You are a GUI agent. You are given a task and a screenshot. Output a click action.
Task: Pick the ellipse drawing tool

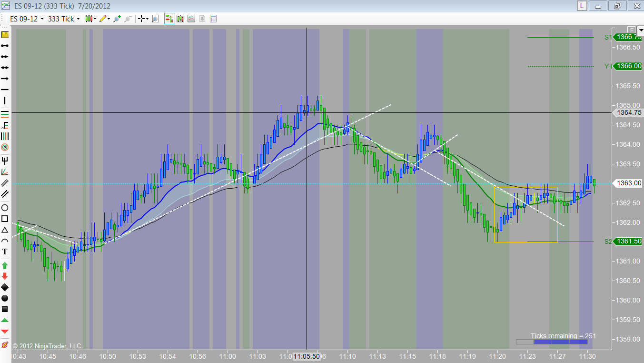coord(5,208)
